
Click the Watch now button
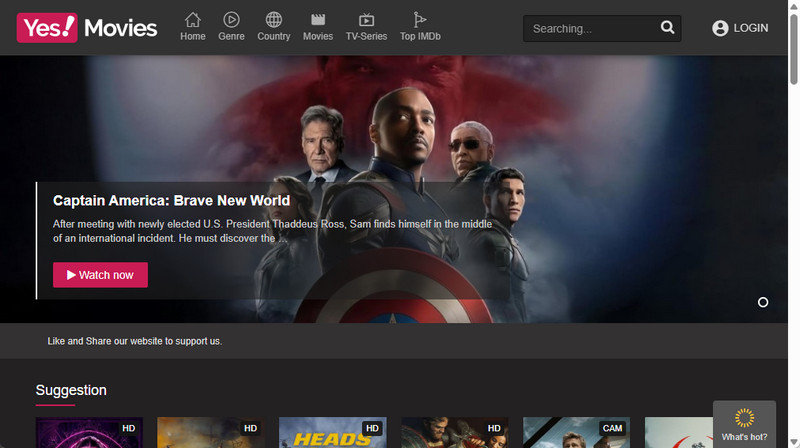pyautogui.click(x=101, y=275)
